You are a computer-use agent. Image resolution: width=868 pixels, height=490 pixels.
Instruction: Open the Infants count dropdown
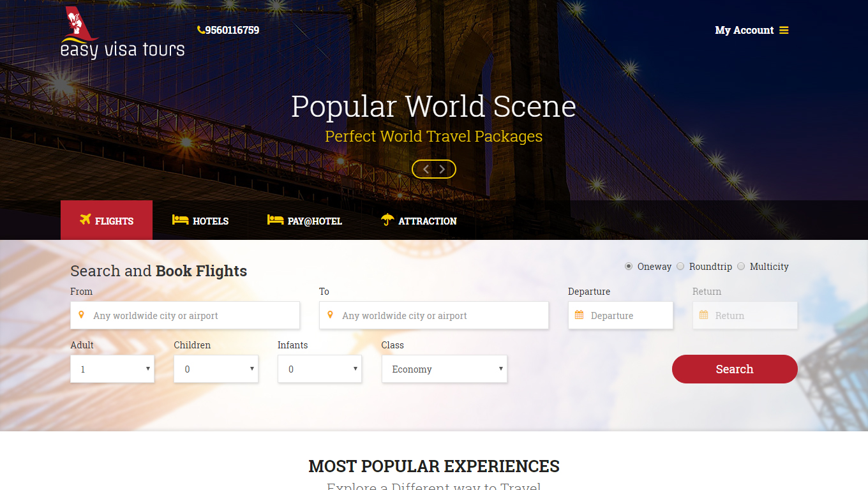point(320,369)
